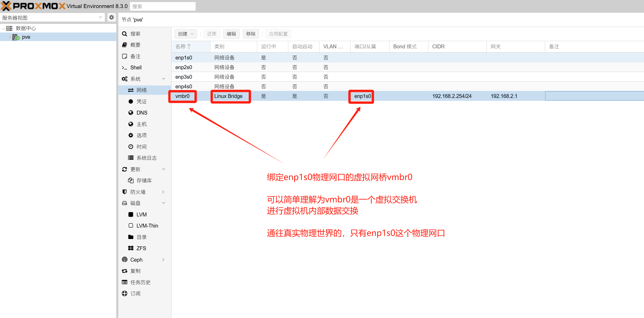Click the top search input field
The height and width of the screenshot is (318, 644).
pos(163,6)
